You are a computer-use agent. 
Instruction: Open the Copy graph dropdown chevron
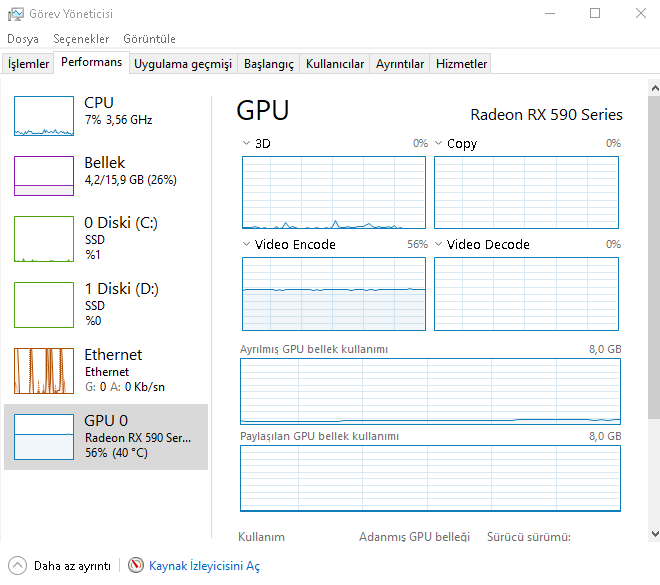(438, 143)
